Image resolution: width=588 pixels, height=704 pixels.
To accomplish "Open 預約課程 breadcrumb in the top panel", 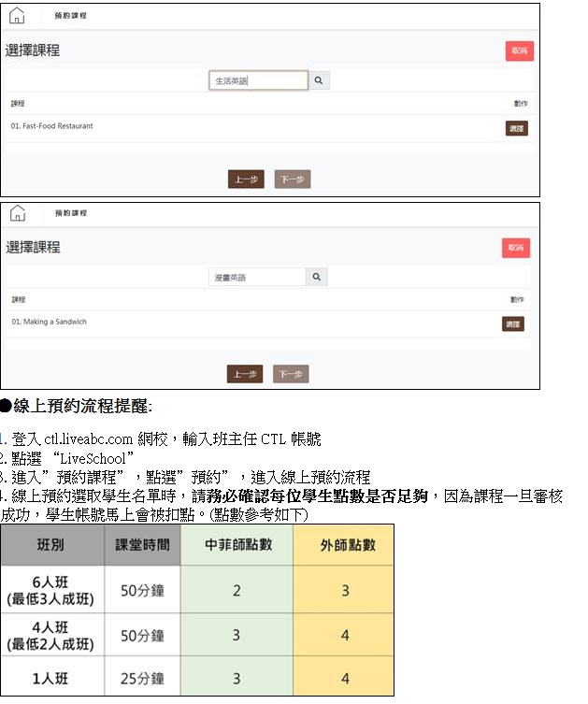I will 71,17.
